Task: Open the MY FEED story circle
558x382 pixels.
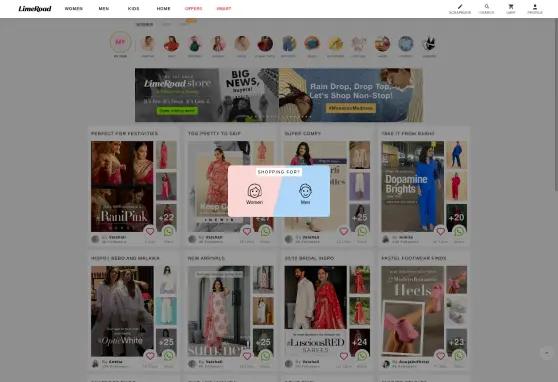Action: coord(121,42)
